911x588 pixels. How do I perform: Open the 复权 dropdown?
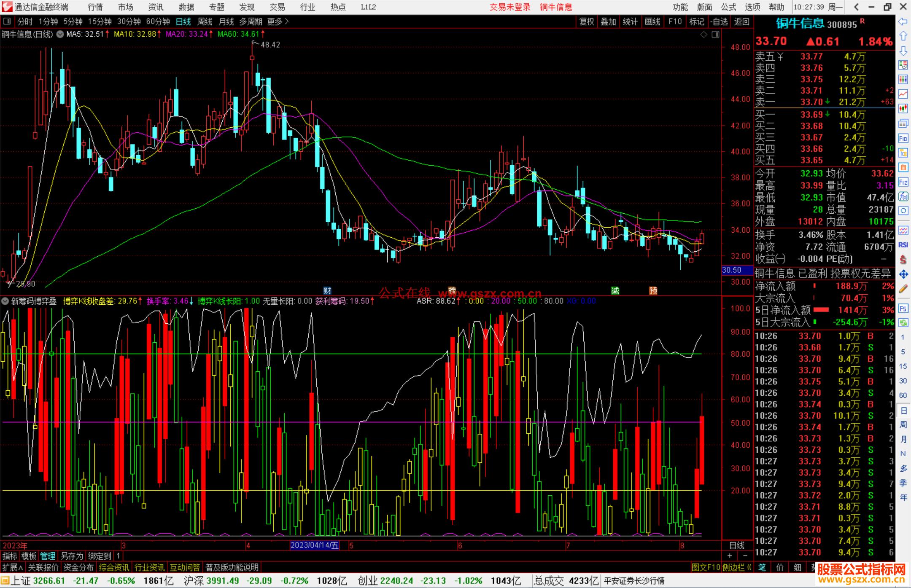click(x=587, y=21)
